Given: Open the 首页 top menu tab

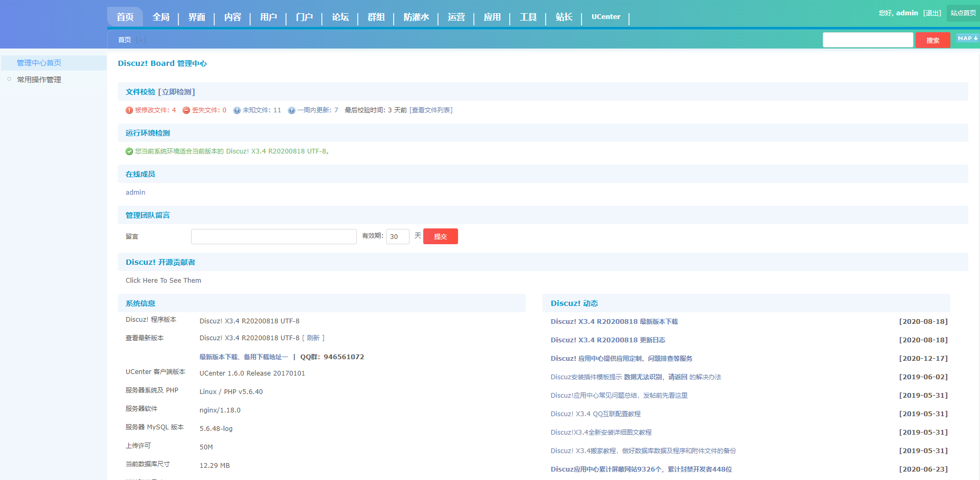Looking at the screenshot, I should pos(125,17).
